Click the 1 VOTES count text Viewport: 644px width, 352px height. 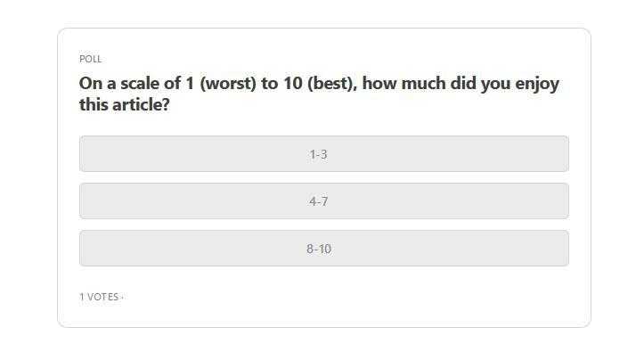pyautogui.click(x=99, y=297)
